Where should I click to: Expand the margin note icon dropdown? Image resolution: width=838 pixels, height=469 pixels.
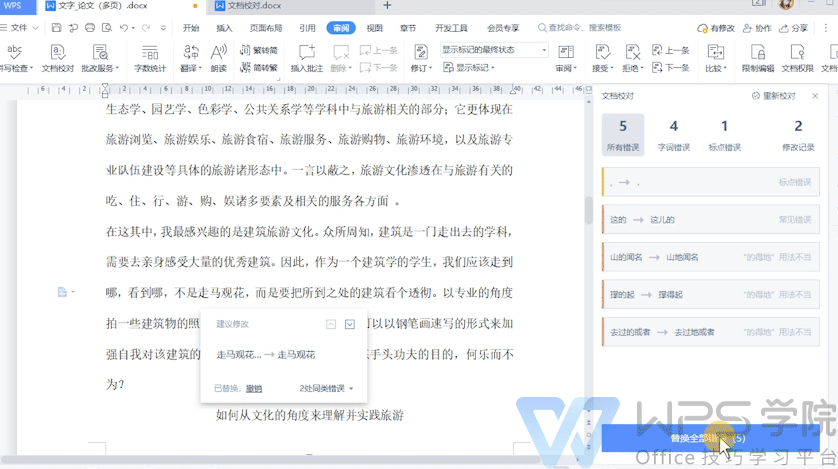[73, 292]
